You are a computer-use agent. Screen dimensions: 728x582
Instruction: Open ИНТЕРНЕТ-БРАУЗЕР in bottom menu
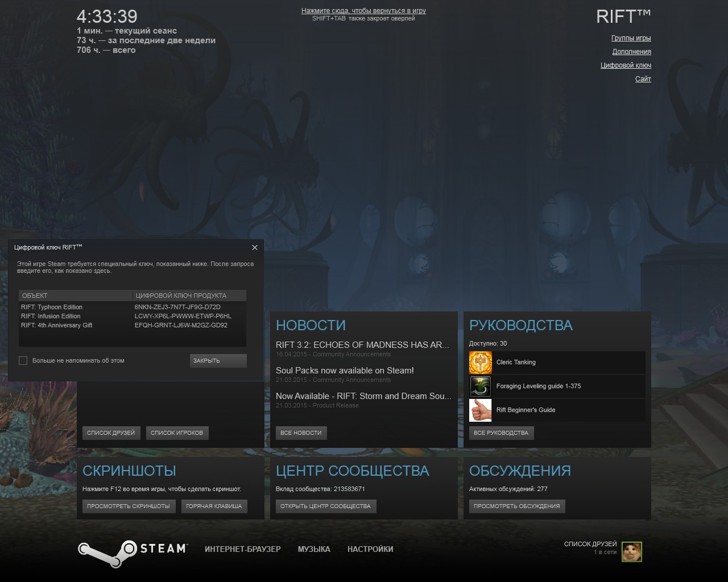click(243, 549)
